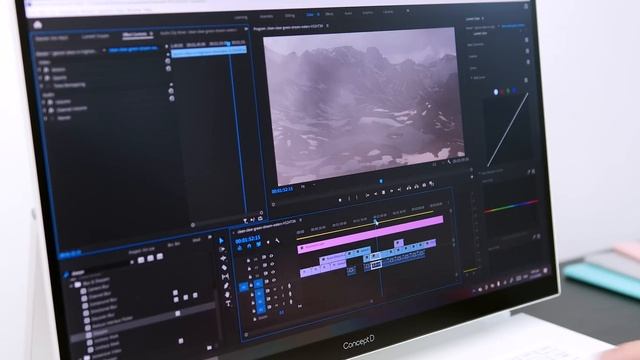Select the Selection tool in Tools panel
Screen dimensions: 640x360
pos(222,241)
